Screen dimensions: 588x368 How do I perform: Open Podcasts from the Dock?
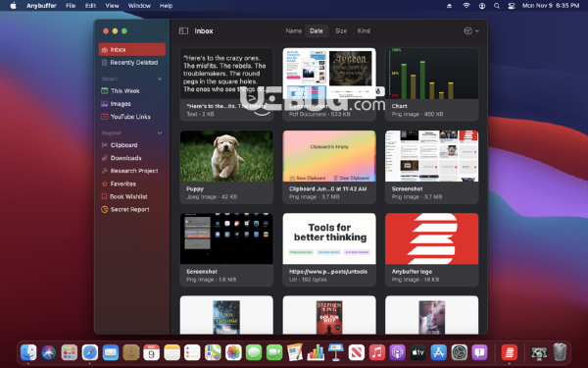click(398, 352)
